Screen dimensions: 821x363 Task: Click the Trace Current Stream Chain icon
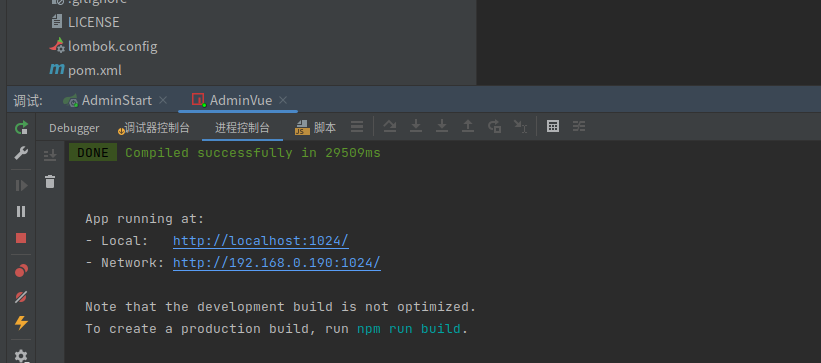point(579,126)
